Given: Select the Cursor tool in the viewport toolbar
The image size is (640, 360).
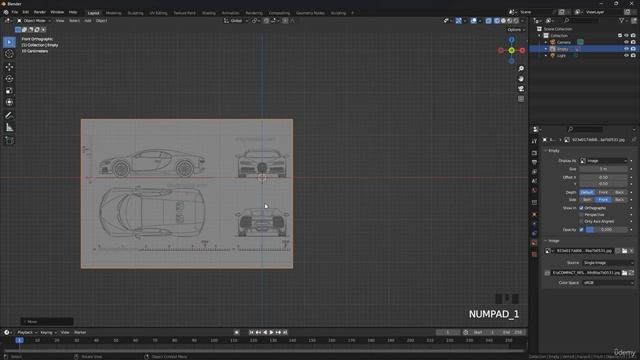Looking at the screenshot, I should point(9,54).
